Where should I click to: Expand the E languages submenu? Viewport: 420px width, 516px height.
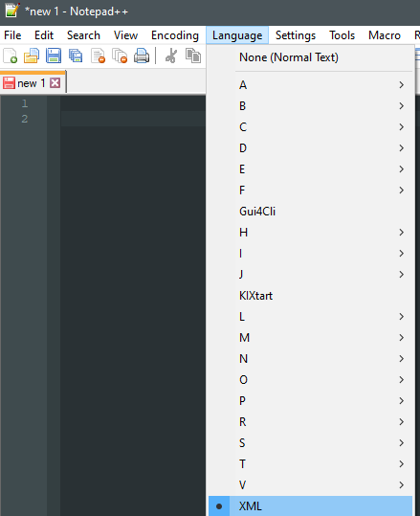pos(311,169)
